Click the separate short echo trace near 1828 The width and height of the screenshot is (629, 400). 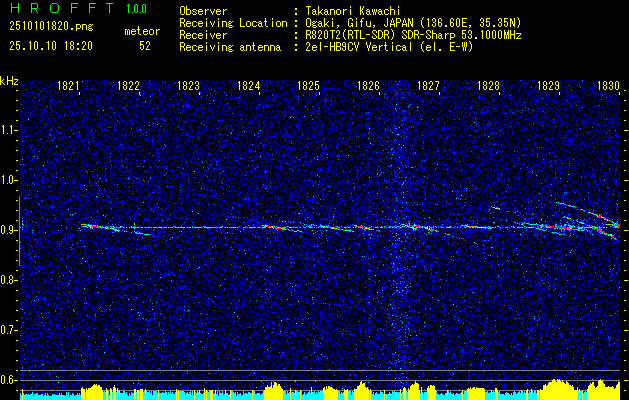(495, 208)
